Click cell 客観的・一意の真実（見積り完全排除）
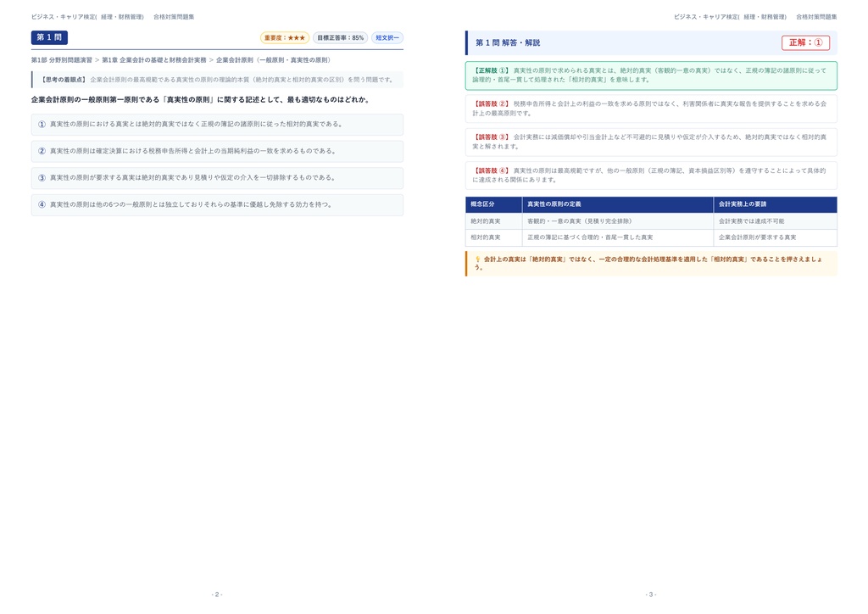868x614 pixels. pos(618,220)
